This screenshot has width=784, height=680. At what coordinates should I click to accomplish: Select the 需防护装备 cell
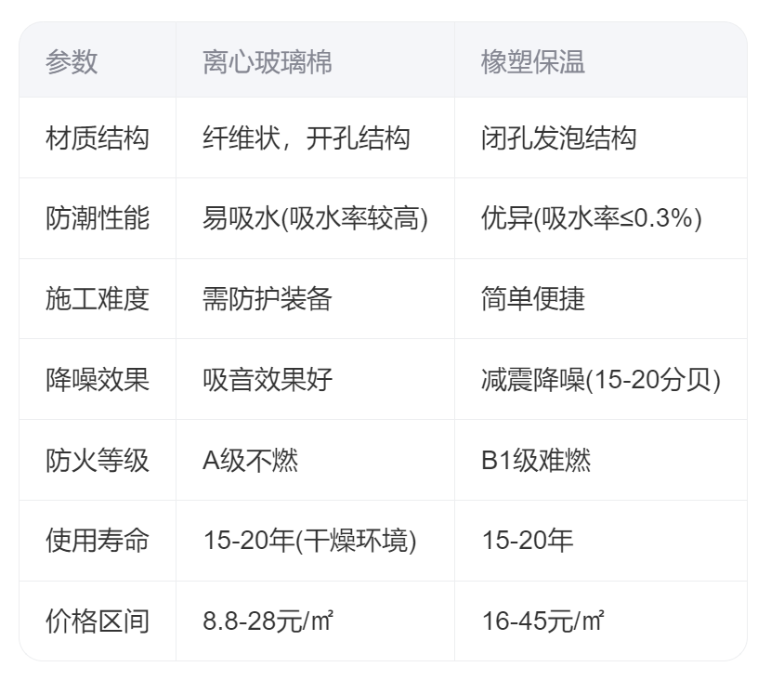click(x=268, y=299)
